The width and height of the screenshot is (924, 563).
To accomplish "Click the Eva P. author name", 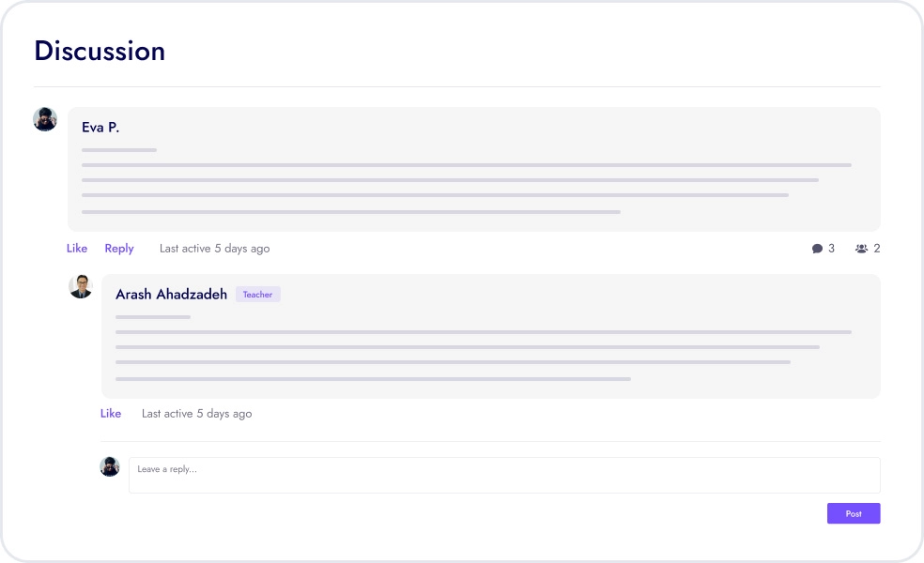I will (100, 128).
